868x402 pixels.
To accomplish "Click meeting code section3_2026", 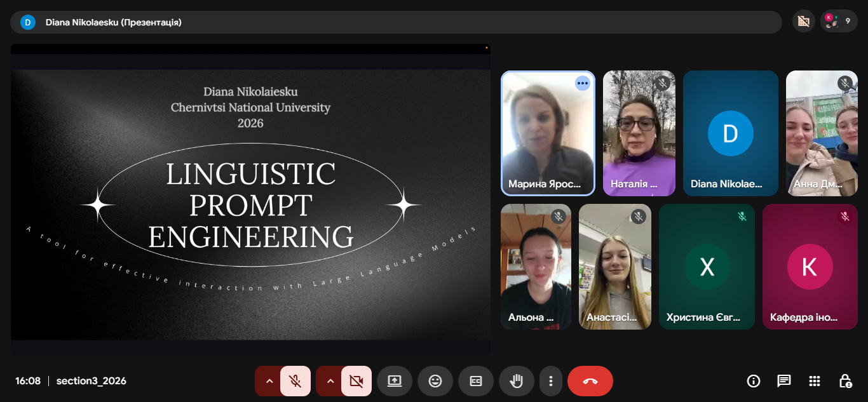I will [x=92, y=381].
